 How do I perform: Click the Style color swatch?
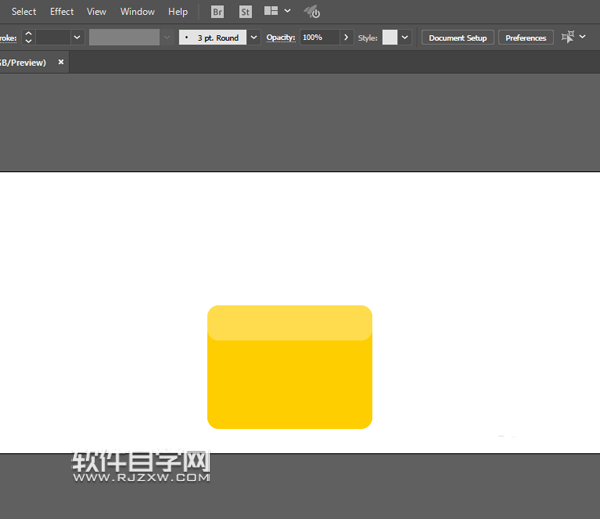[x=389, y=37]
